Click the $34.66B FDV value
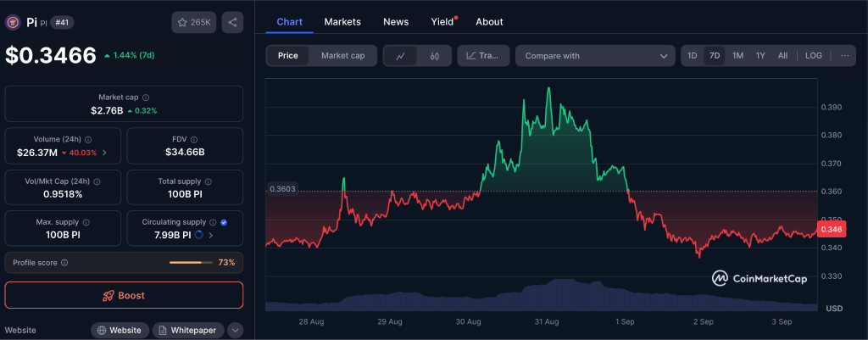Image resolution: width=868 pixels, height=340 pixels. (x=185, y=153)
